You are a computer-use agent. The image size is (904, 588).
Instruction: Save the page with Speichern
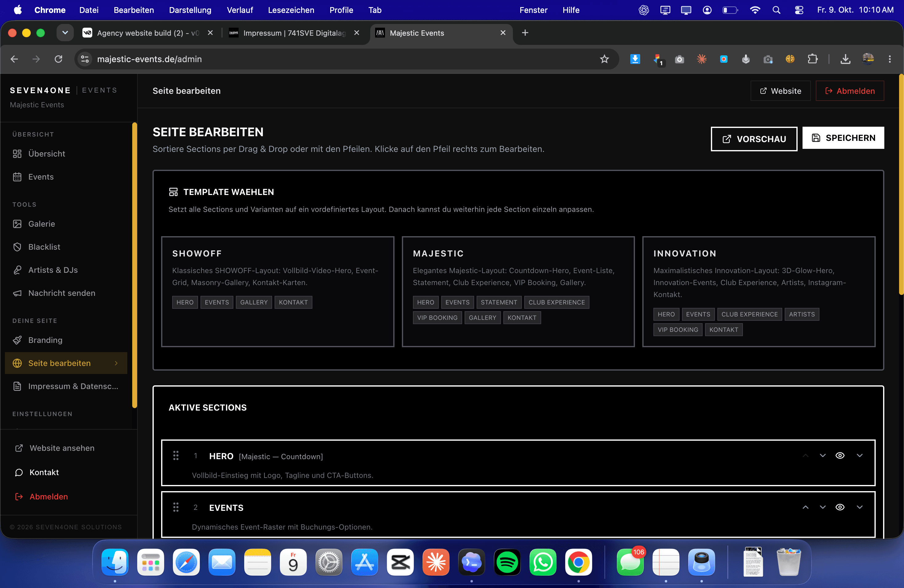click(843, 138)
